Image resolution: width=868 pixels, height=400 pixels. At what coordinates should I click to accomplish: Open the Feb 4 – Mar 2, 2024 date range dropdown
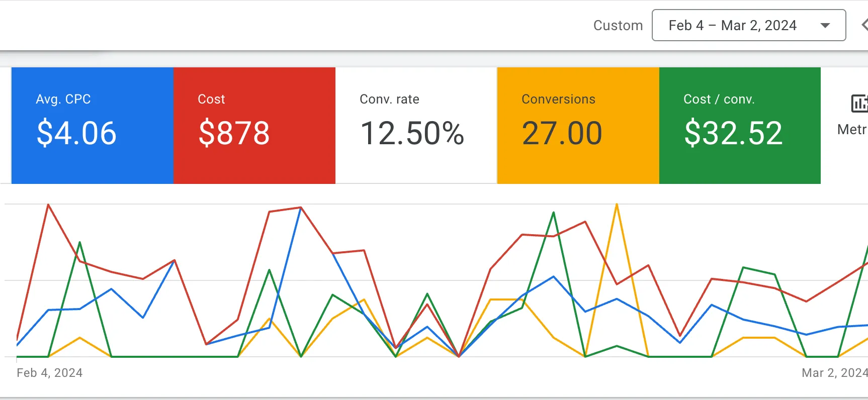click(x=748, y=25)
